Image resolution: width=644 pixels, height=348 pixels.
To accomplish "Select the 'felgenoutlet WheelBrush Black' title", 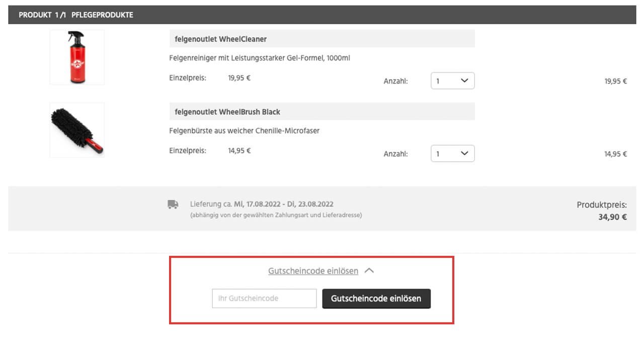I will coord(227,111).
